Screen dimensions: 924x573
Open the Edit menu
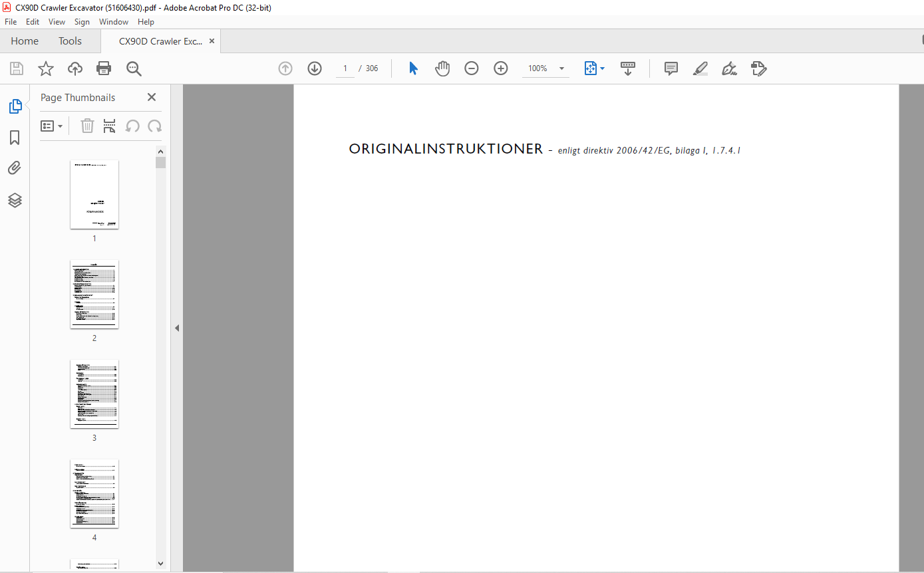click(33, 22)
